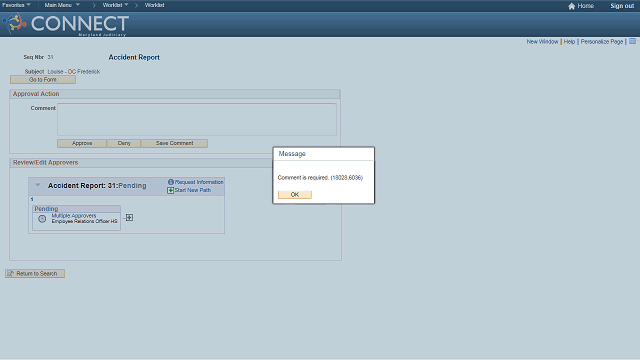Click the Save Comment button
The image size is (640, 360).
click(174, 143)
